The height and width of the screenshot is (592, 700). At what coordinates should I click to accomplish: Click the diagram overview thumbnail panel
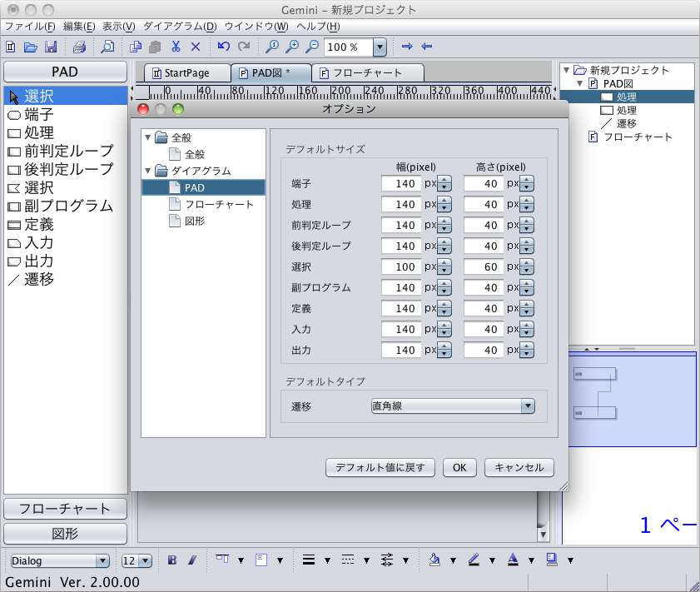[632, 399]
